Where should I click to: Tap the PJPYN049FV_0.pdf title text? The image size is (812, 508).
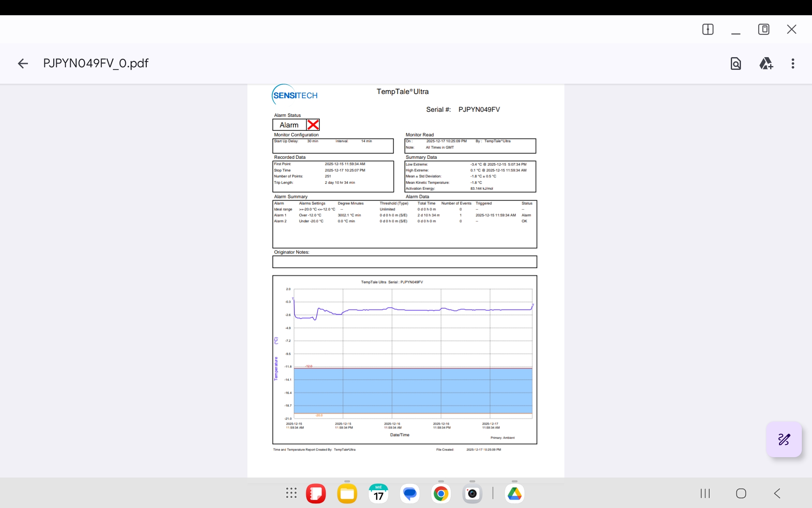click(96, 63)
